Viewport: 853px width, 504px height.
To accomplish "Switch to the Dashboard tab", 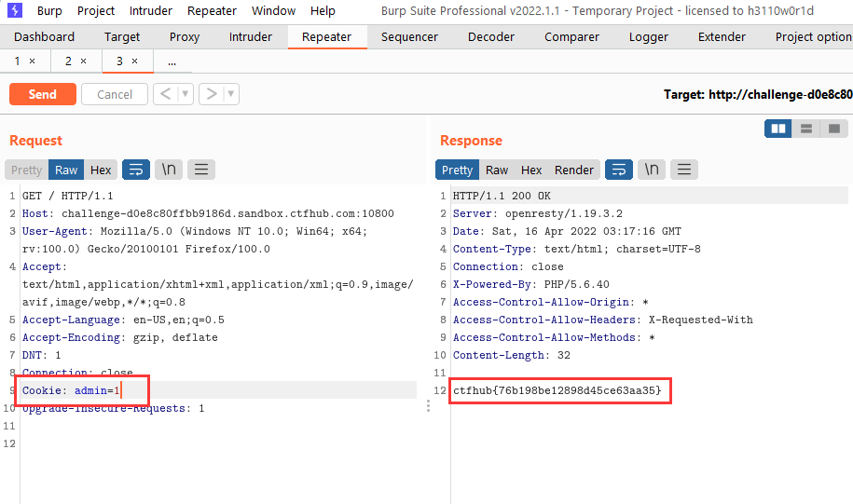I will tap(44, 37).
